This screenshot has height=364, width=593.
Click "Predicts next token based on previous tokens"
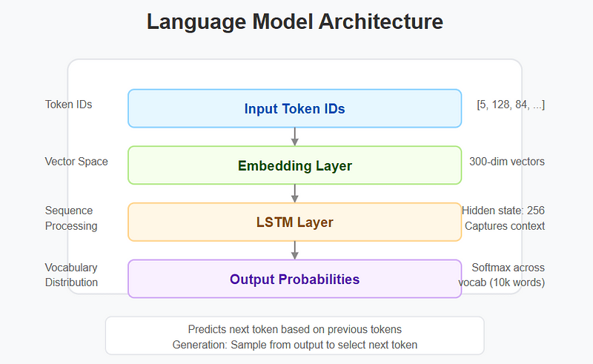(294, 328)
